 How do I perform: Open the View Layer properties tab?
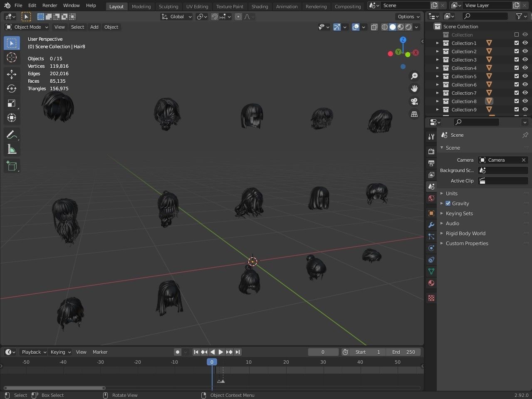tap(431, 175)
